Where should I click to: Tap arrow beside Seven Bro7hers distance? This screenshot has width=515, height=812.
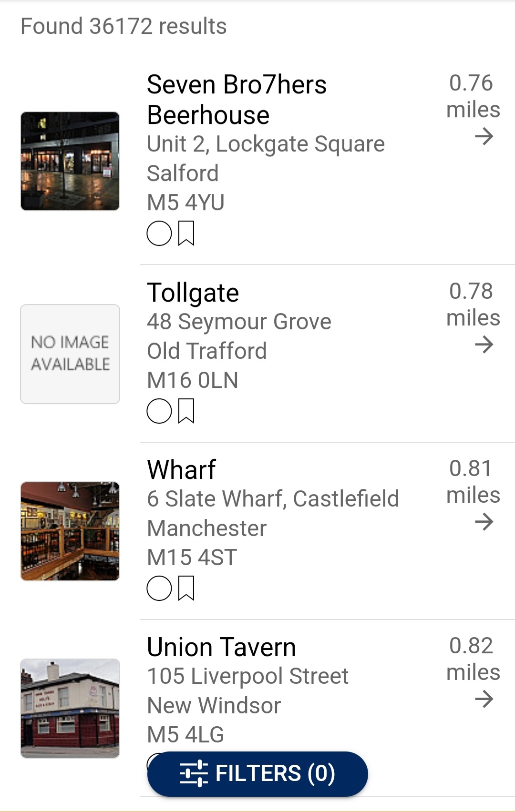click(x=484, y=137)
